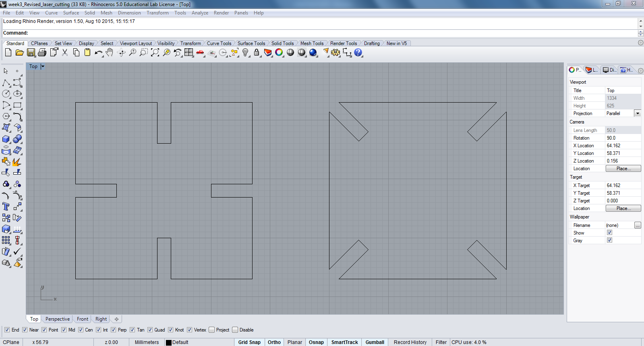This screenshot has height=346, width=644.
Task: Select the Polyline tool in left sidebar
Action: pyautogui.click(x=6, y=83)
